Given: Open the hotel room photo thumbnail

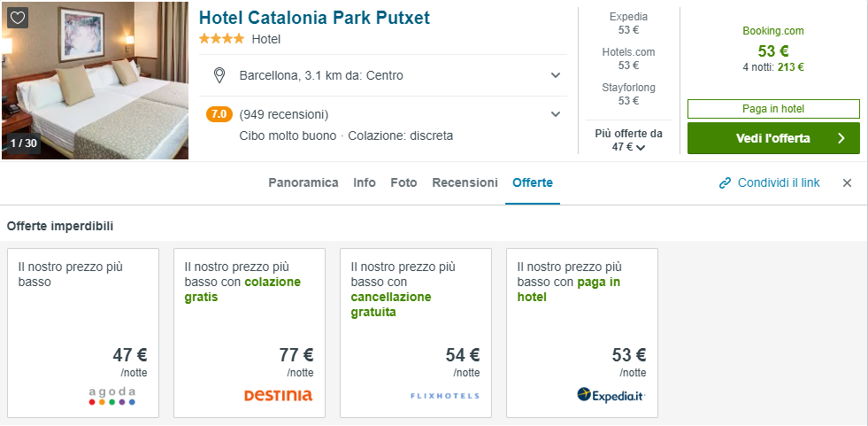Looking at the screenshot, I should click(95, 81).
